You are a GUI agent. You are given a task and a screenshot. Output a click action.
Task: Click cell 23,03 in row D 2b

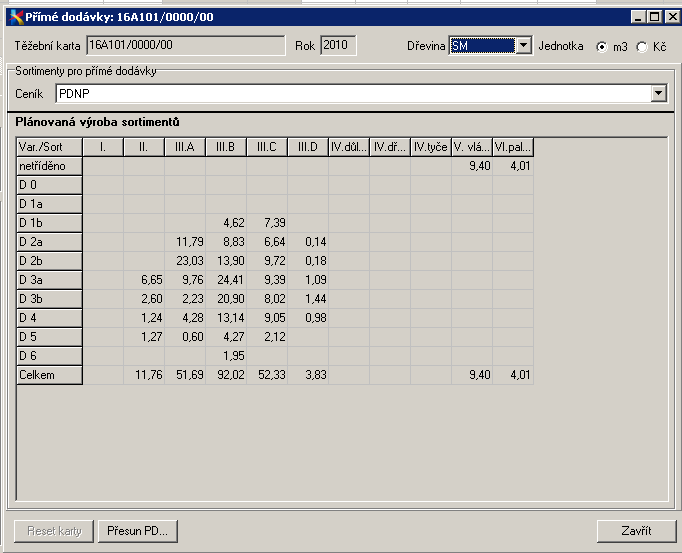pyautogui.click(x=185, y=261)
